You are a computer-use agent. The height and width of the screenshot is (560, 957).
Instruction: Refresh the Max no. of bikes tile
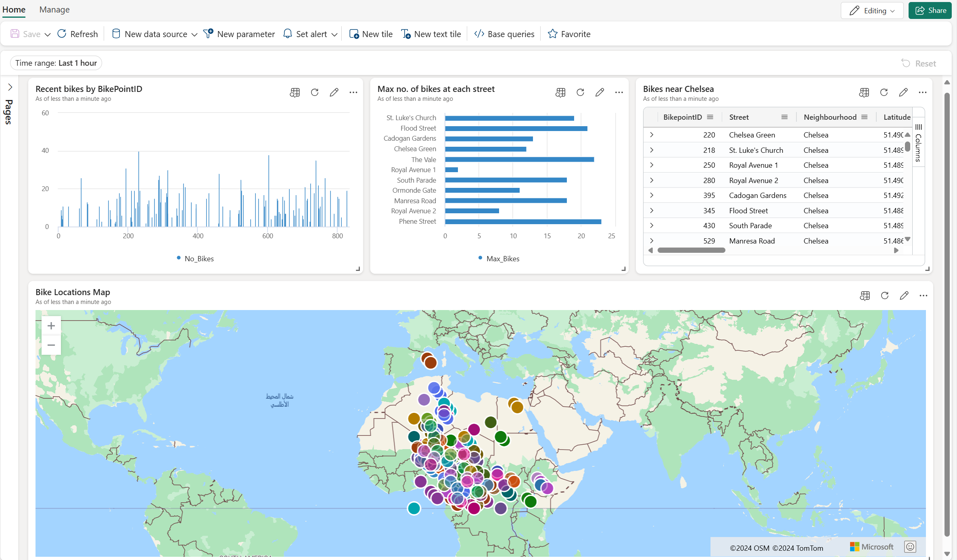click(580, 92)
